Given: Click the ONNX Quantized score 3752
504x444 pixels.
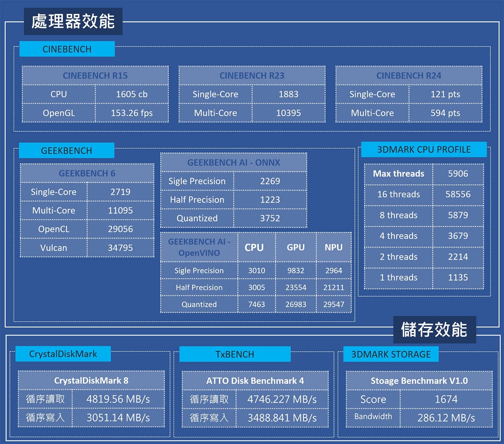Looking at the screenshot, I should point(270,218).
